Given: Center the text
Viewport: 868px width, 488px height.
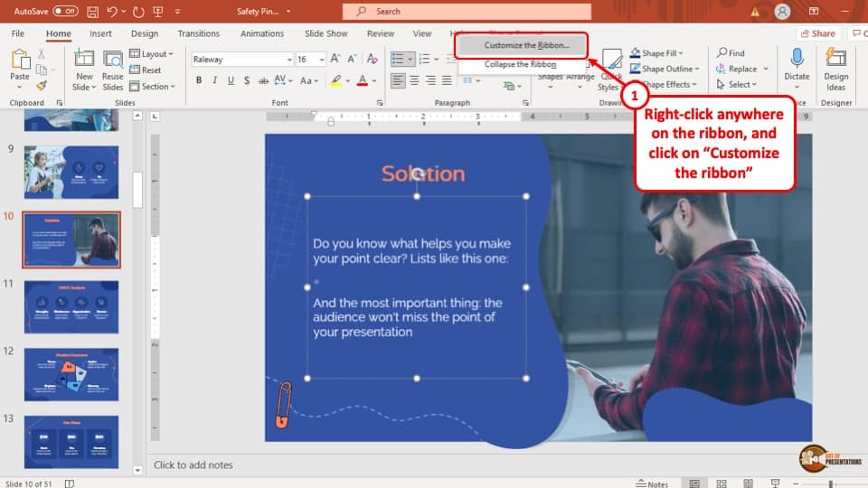Looking at the screenshot, I should [x=414, y=80].
